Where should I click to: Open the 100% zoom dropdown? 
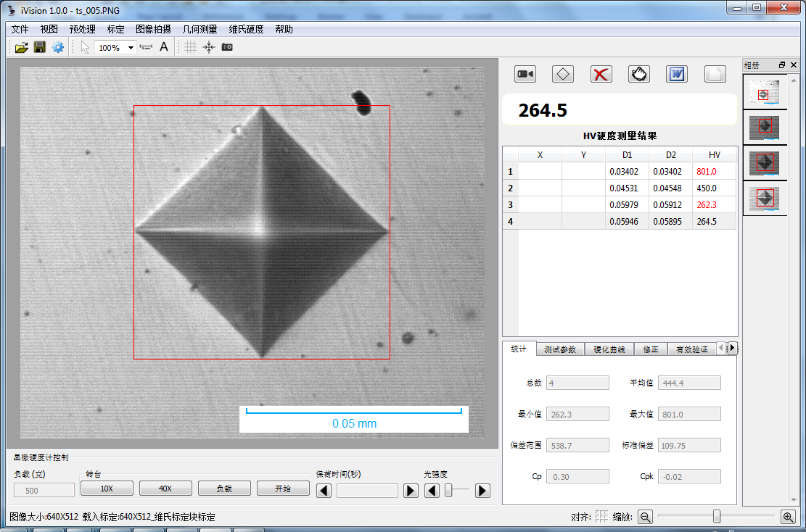coord(131,48)
